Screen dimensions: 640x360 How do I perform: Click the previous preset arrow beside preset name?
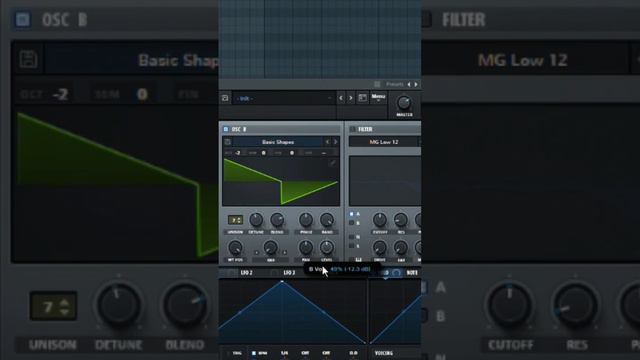click(341, 98)
